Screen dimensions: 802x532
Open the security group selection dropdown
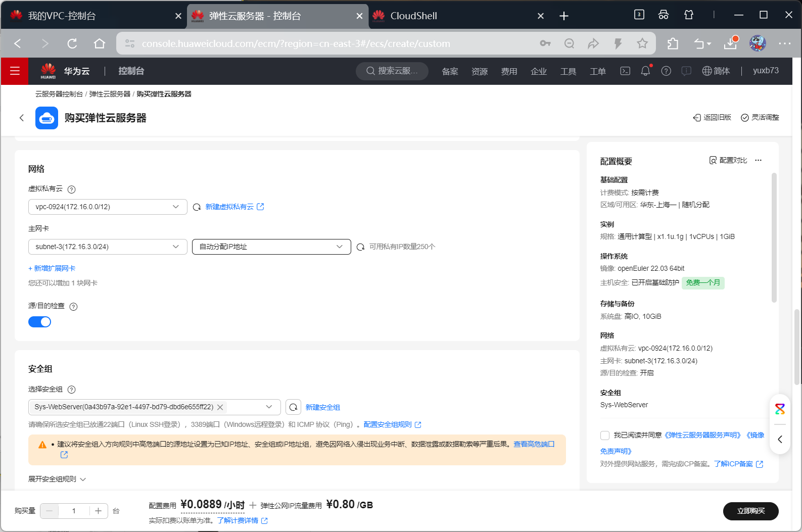154,407
